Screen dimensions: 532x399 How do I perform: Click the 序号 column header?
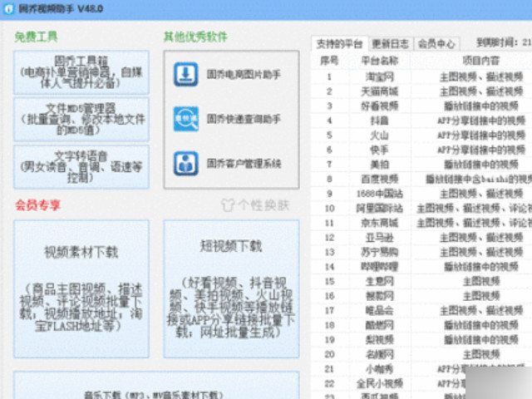point(329,61)
